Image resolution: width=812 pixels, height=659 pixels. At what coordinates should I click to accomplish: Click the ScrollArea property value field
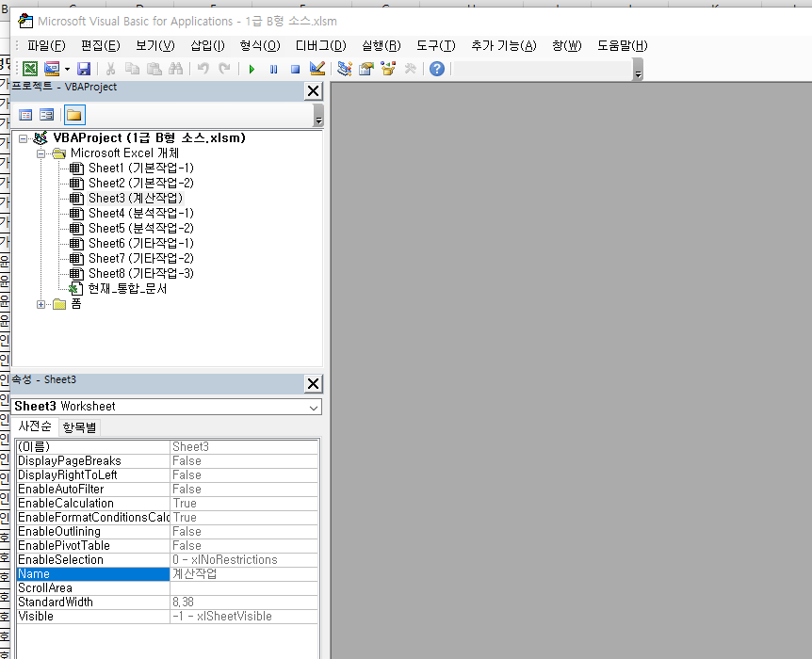(x=244, y=588)
